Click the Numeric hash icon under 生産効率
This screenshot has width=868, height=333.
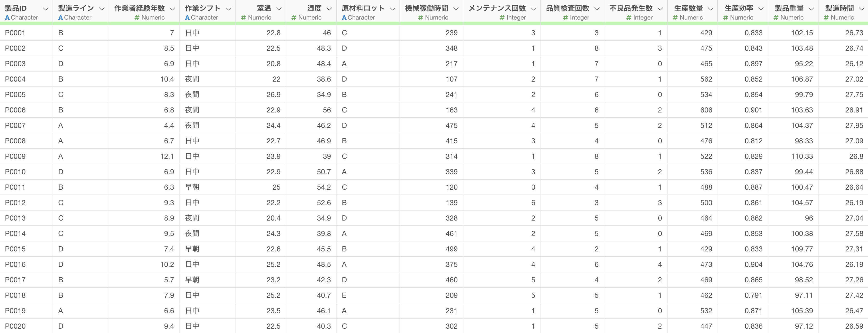point(726,17)
